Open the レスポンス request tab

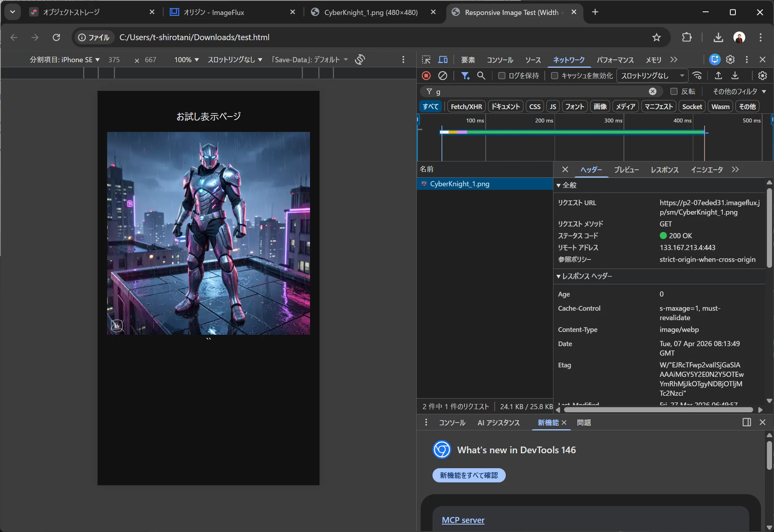[664, 170]
